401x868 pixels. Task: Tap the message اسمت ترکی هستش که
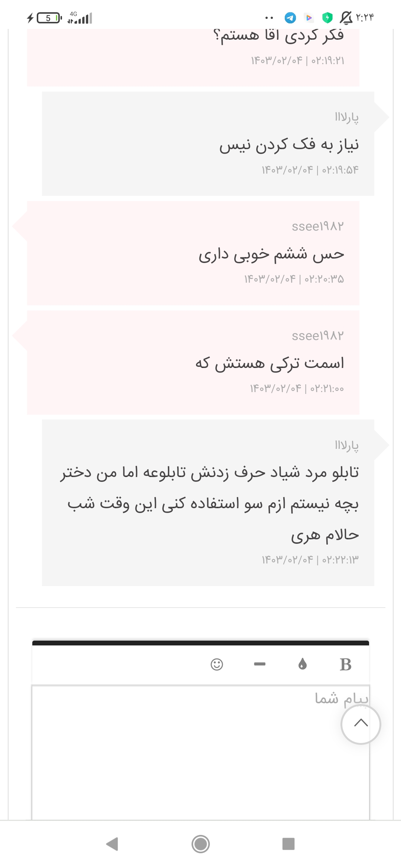pos(270,364)
